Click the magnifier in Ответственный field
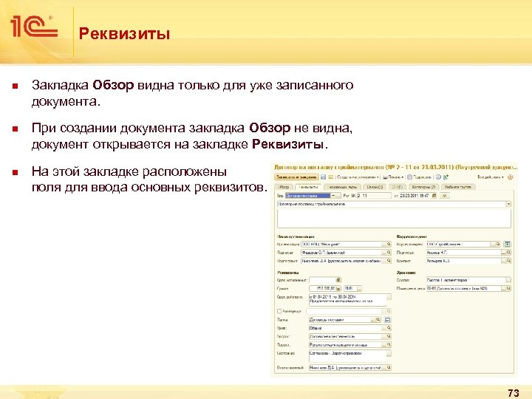532x399 pixels. tap(389, 367)
